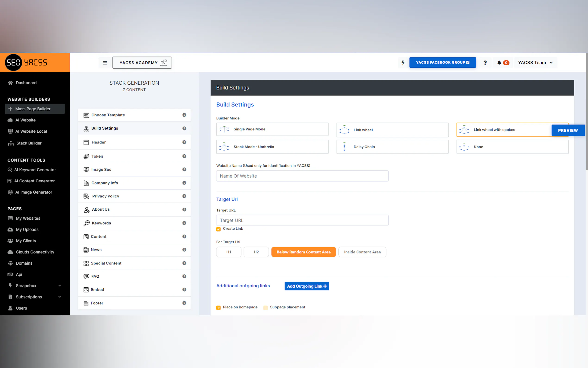Open the question mark help icon

[x=485, y=63]
